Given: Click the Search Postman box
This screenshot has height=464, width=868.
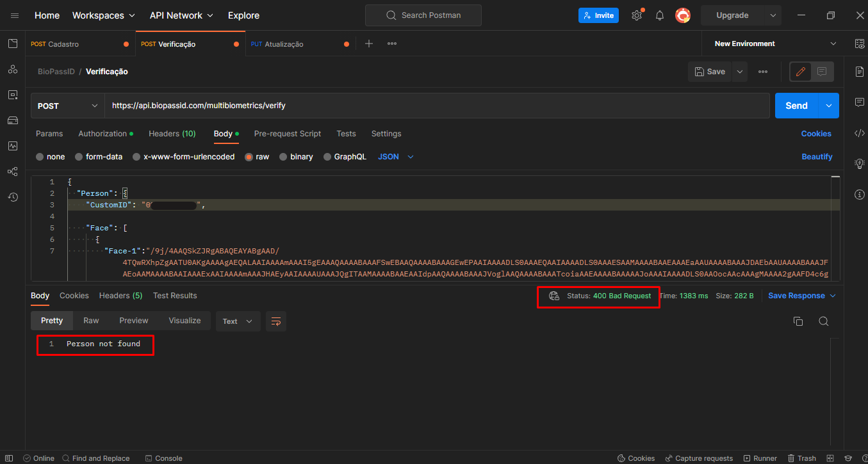Looking at the screenshot, I should click(423, 15).
